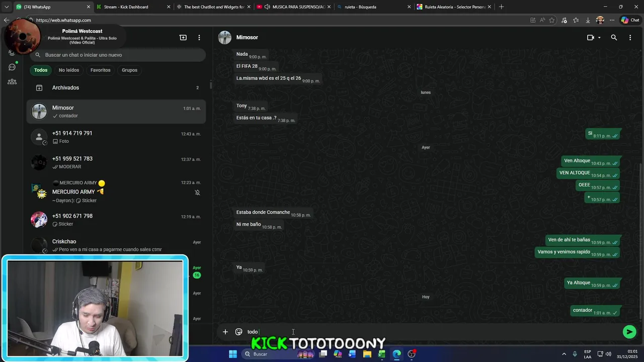This screenshot has width=644, height=362.
Task: Switch to 'The best ChatBot and Widgets' tab
Action: coord(214,7)
